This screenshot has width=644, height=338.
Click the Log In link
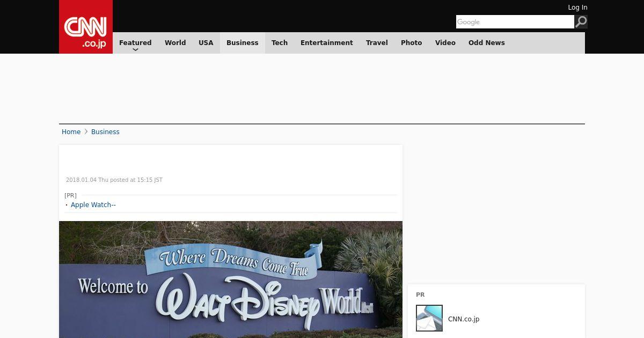[x=577, y=8]
